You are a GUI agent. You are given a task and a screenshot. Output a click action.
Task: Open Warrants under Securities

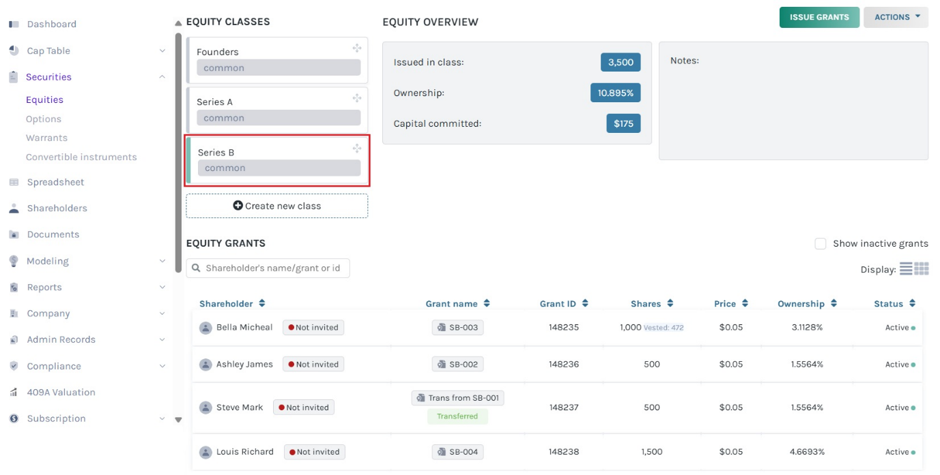[46, 138]
